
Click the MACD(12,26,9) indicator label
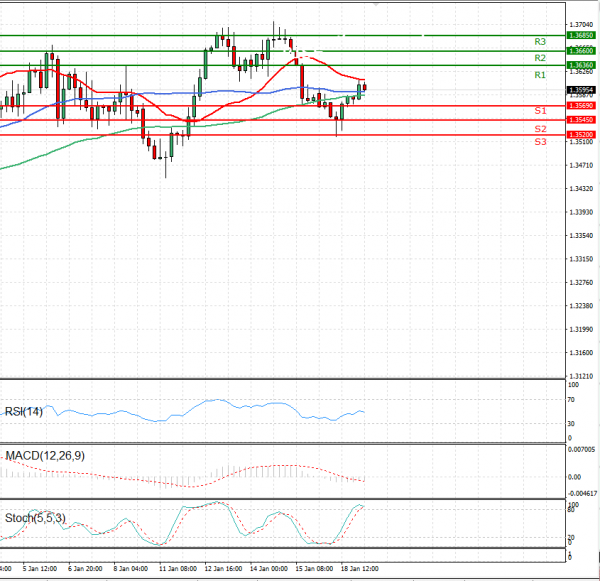coord(45,455)
